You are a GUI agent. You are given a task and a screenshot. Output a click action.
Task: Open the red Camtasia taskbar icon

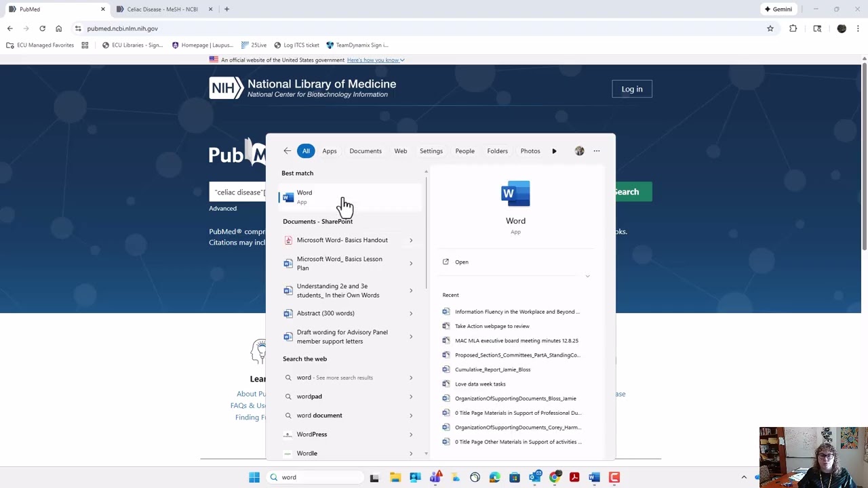614,477
